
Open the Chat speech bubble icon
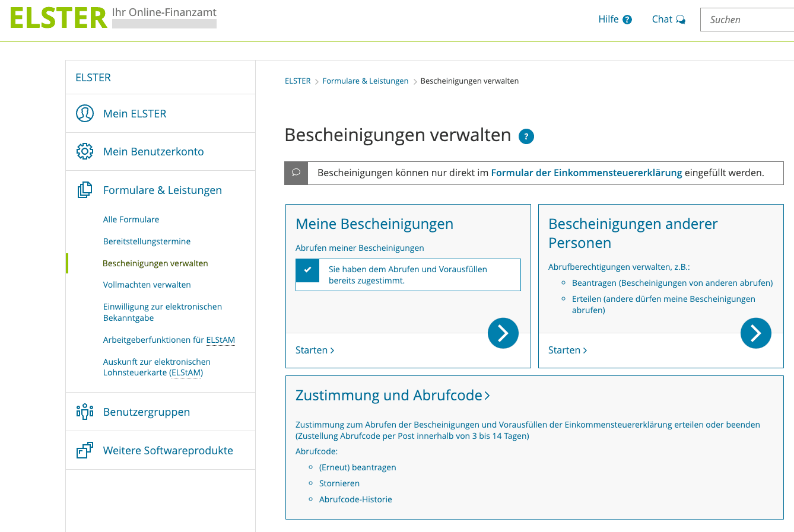pyautogui.click(x=681, y=20)
